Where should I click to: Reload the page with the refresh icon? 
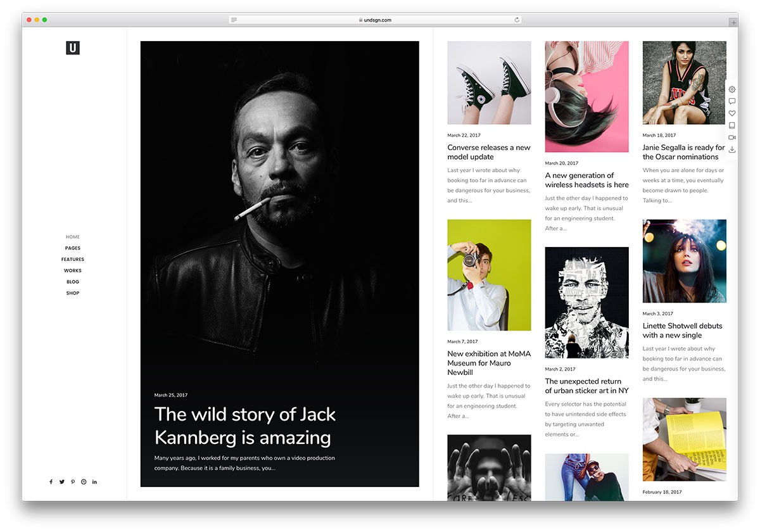517,20
